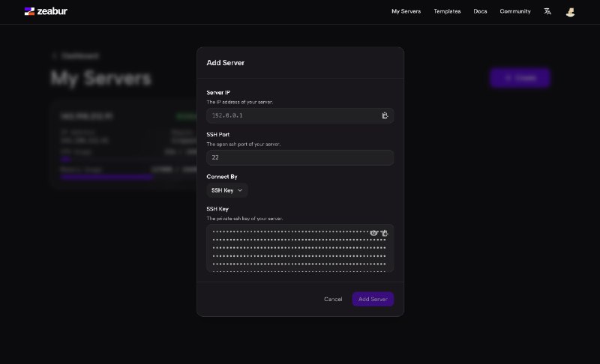Open Community nav item
This screenshot has width=600, height=364.
click(x=515, y=11)
